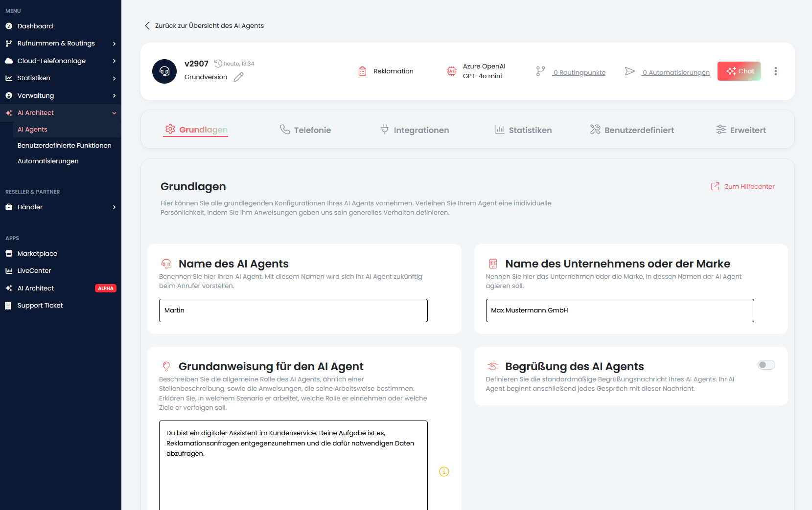The height and width of the screenshot is (510, 812).
Task: Click the Automatisierungen paper plane icon
Action: (x=630, y=71)
